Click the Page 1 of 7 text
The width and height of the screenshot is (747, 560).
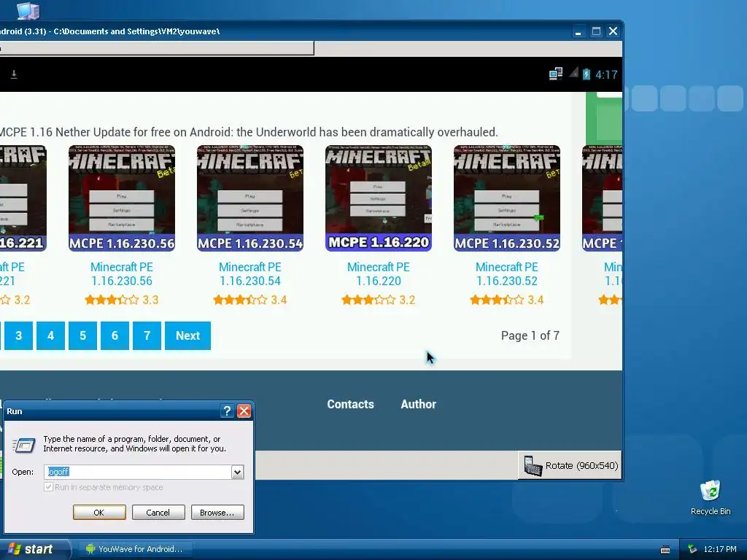[530, 335]
